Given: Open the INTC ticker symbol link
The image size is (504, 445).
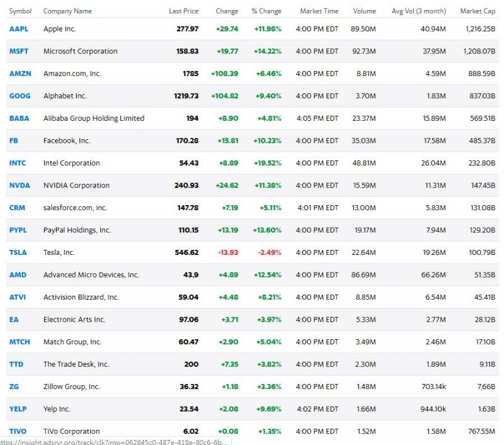Looking at the screenshot, I should (x=18, y=163).
